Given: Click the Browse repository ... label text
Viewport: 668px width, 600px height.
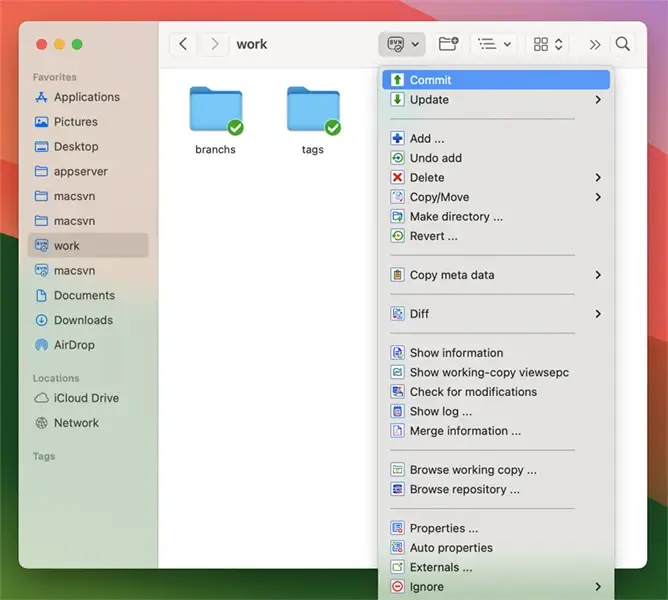Looking at the screenshot, I should [x=465, y=489].
